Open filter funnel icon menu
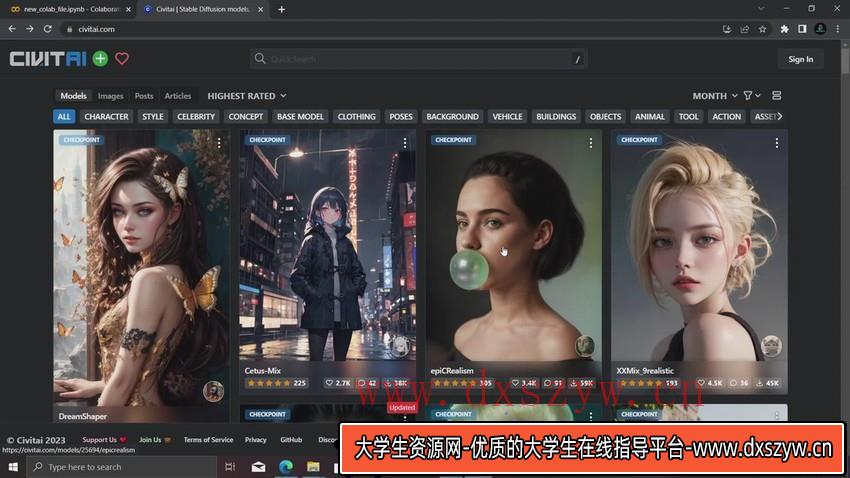850x478 pixels. pyautogui.click(x=752, y=96)
